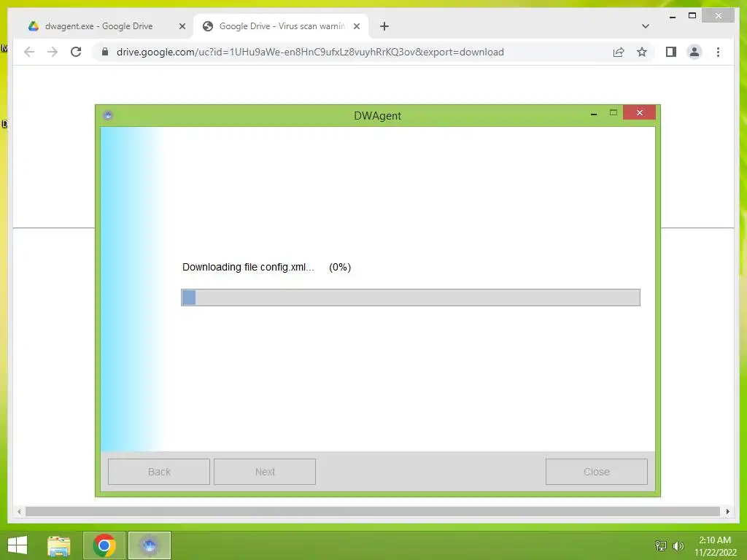
Task: Click the Next button in DWAgent
Action: (264, 472)
